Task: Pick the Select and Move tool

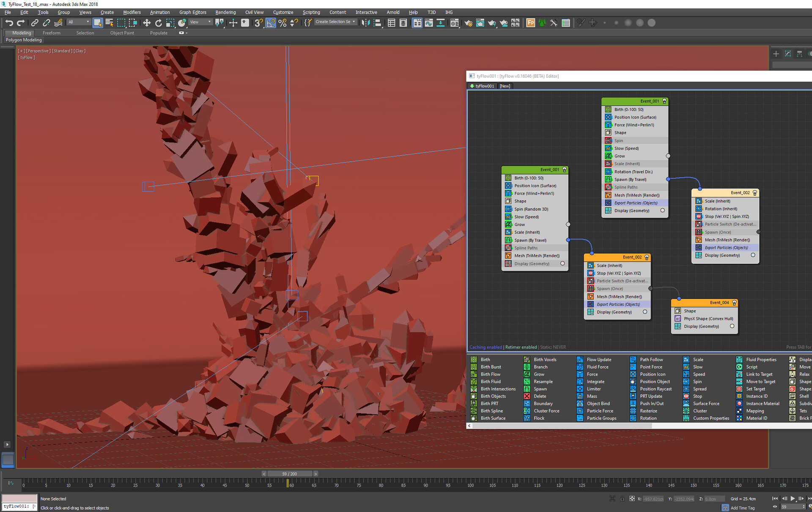Action: click(x=147, y=23)
